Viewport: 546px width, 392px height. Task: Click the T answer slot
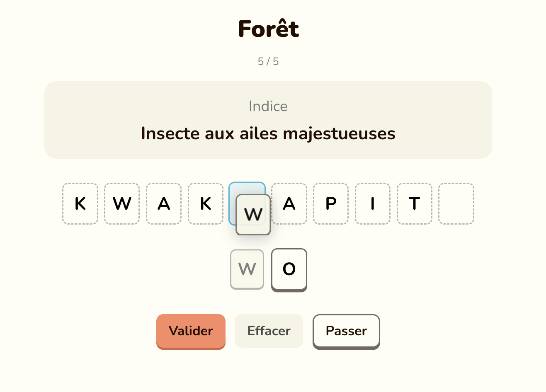(415, 203)
